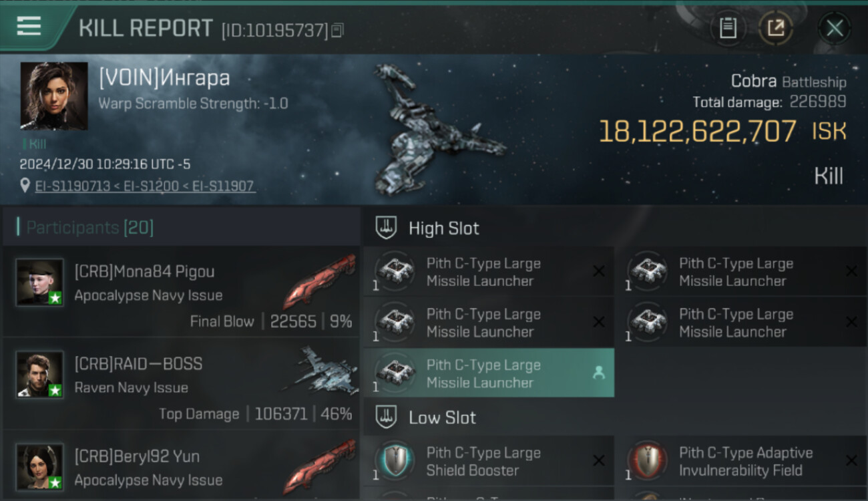868x501 pixels.
Task: Select the highlighted Pith C-Type Missile Launcher
Action: point(489,373)
